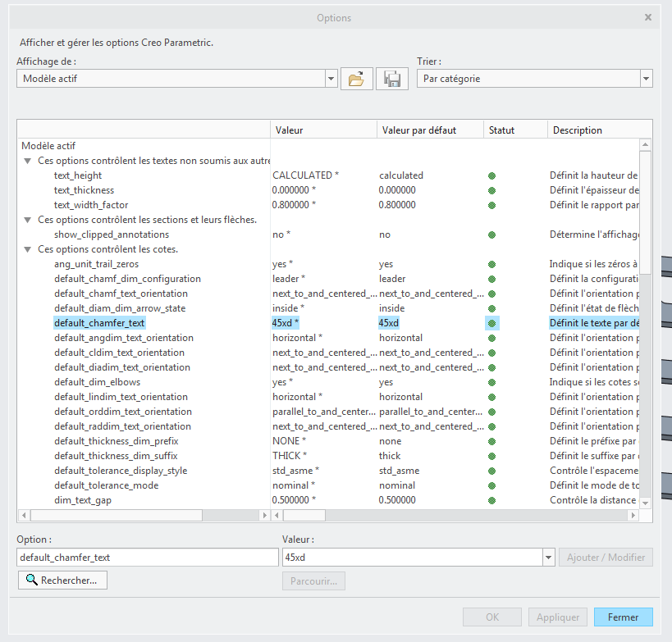Click the Ajouter / Modifier button
Viewport: 672px width, 642px height.
606,558
